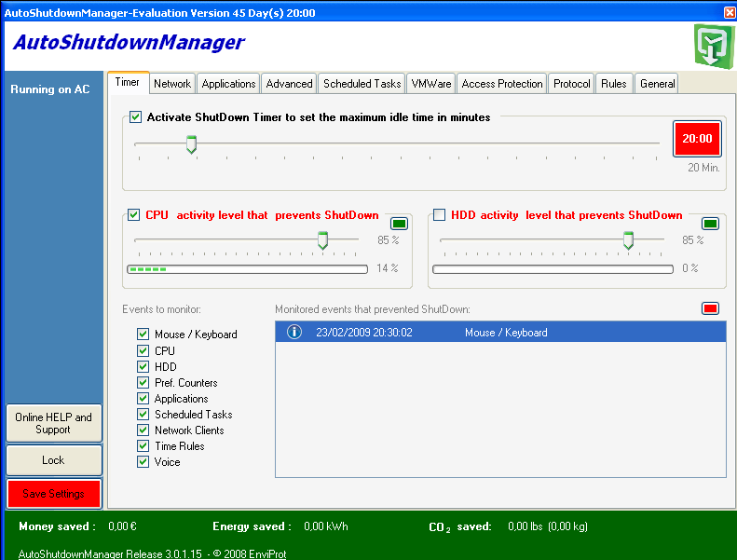Screen dimensions: 737x560
Task: Click the CPU usage progress bar
Action: click(x=247, y=269)
